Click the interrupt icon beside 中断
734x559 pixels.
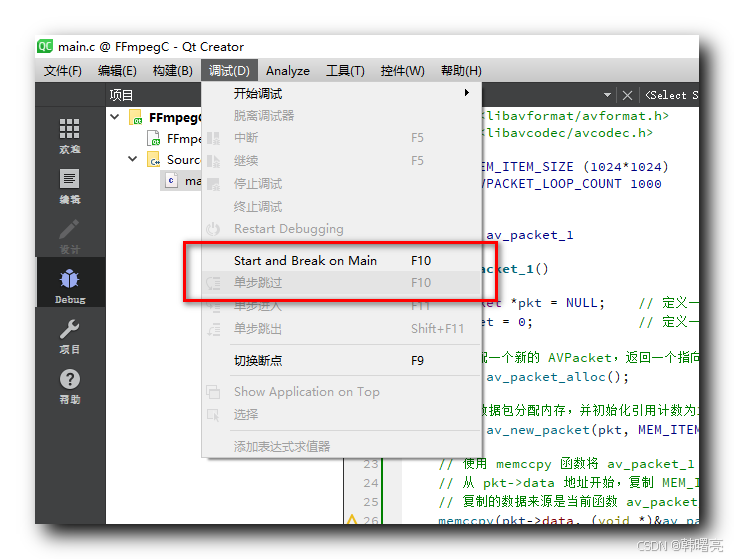pos(213,138)
